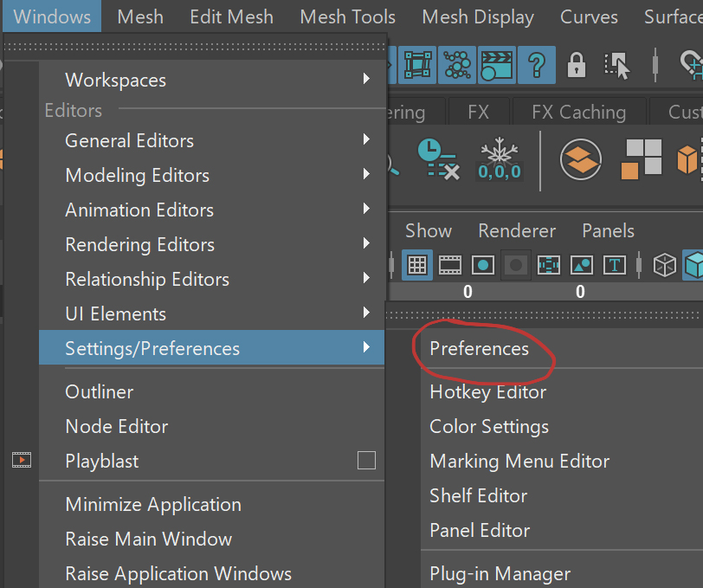The image size is (703, 588).
Task: Switch to the FX Caching shelf tab
Action: pyautogui.click(x=578, y=112)
